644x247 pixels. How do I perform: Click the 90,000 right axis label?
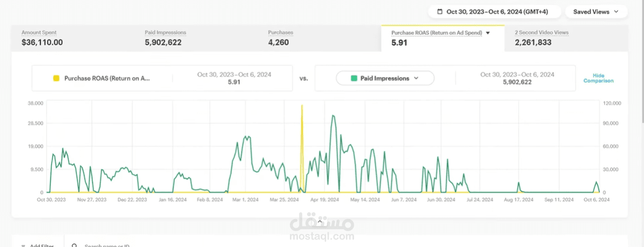tap(612, 123)
